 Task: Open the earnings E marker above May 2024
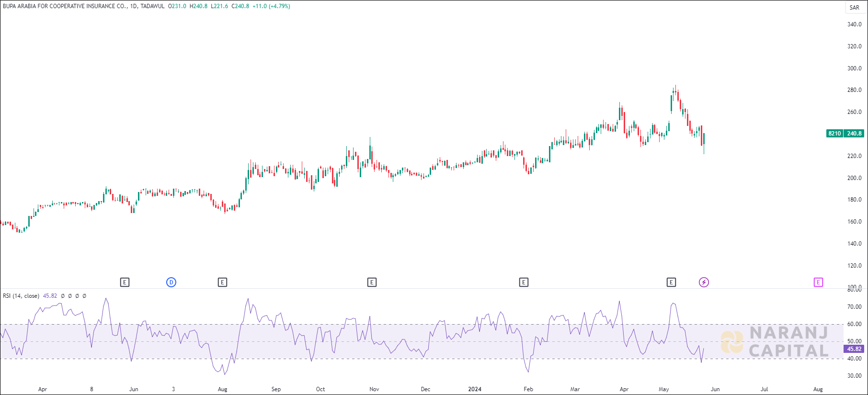[x=671, y=282]
